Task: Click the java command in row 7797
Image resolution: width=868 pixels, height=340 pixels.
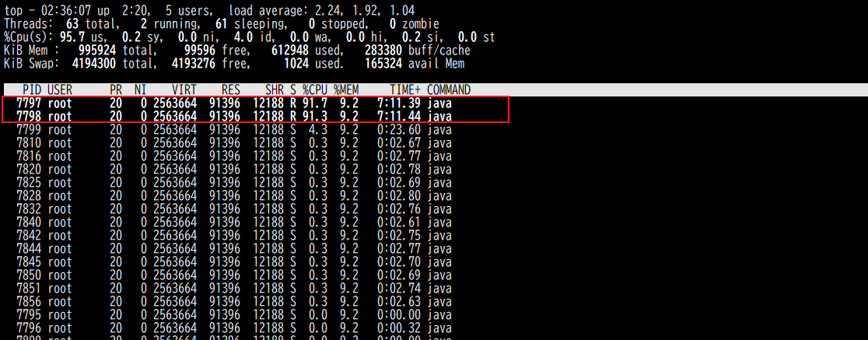Action: coord(439,103)
